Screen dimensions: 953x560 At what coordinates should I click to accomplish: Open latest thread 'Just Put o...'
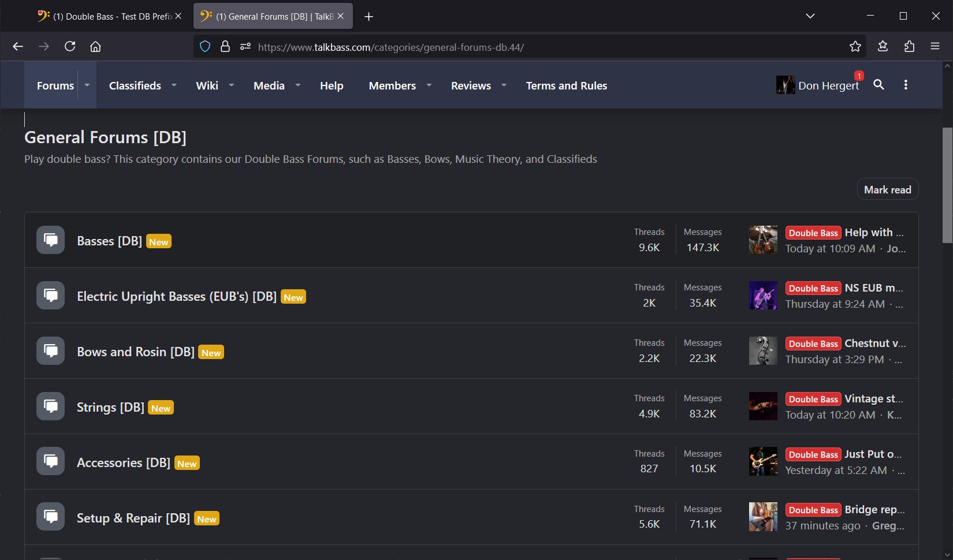(x=873, y=454)
